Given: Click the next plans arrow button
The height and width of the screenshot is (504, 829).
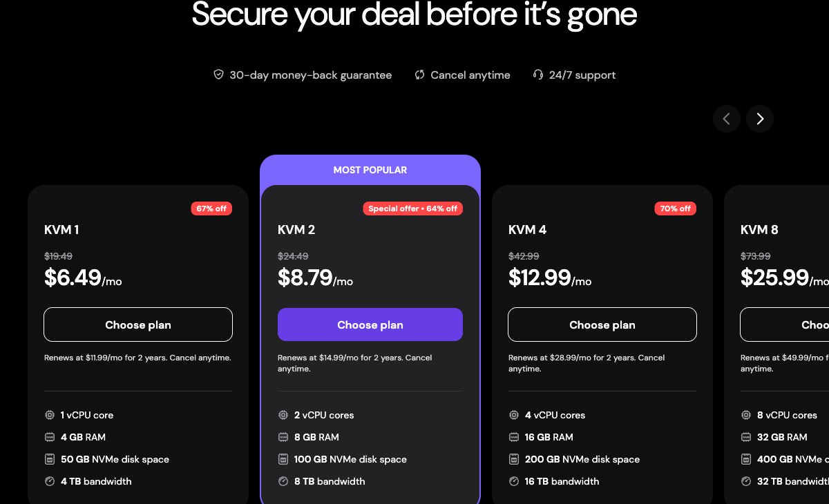Looking at the screenshot, I should pos(760,119).
